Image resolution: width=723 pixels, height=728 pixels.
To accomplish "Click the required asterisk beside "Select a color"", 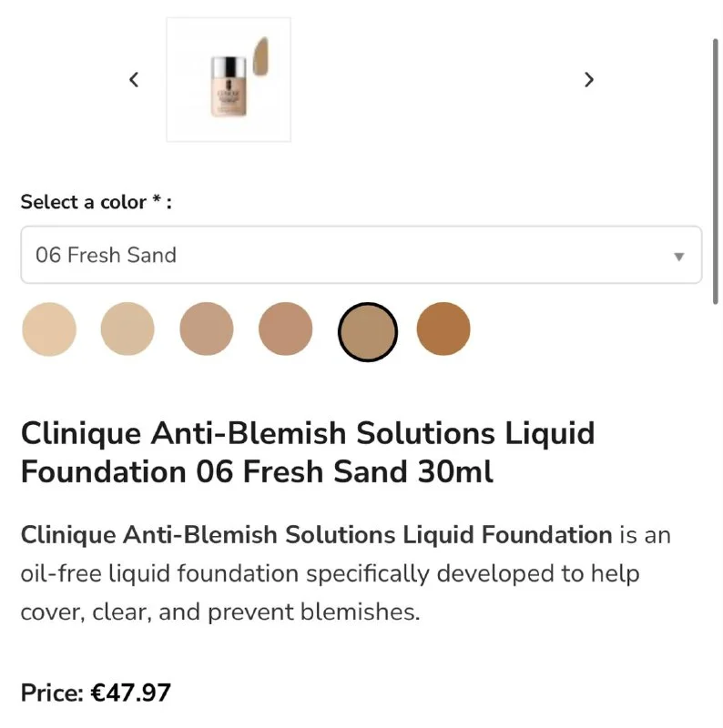I will pos(157,200).
